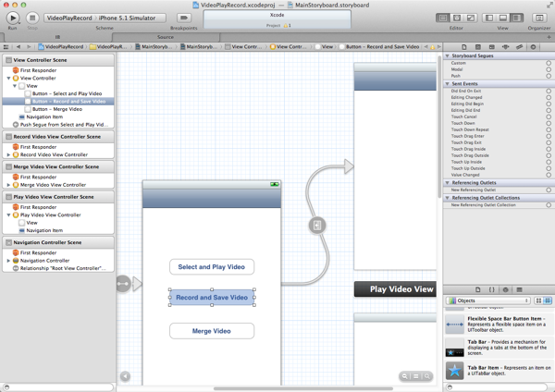
Task: Click the Run button
Action: point(13,18)
